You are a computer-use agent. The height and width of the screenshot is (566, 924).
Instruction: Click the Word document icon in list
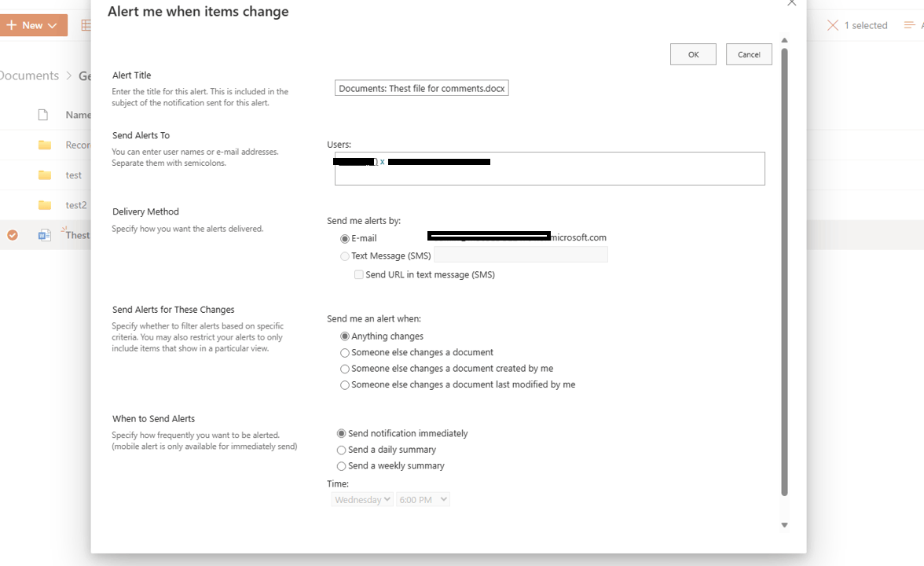click(44, 235)
